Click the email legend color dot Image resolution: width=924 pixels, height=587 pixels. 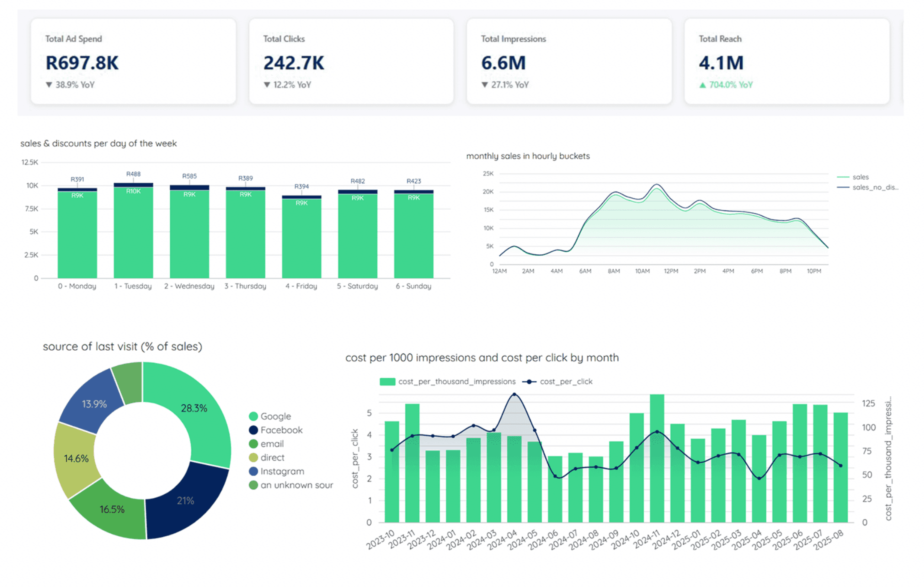click(x=254, y=443)
